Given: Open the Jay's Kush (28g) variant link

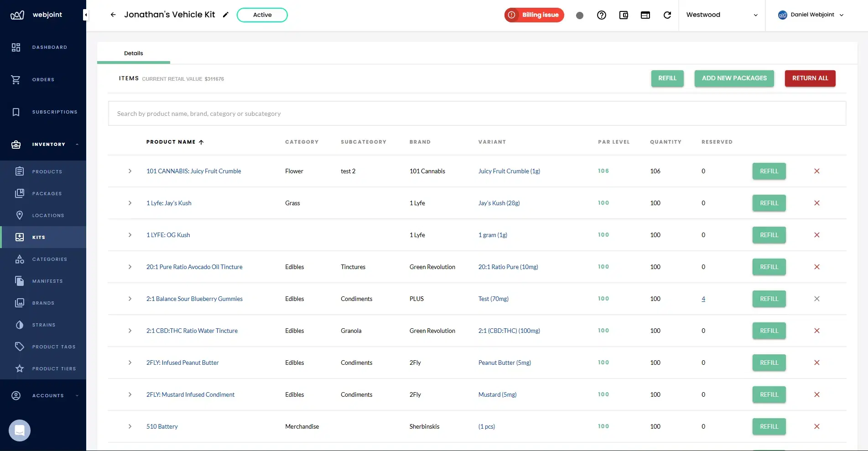Looking at the screenshot, I should pos(499,203).
